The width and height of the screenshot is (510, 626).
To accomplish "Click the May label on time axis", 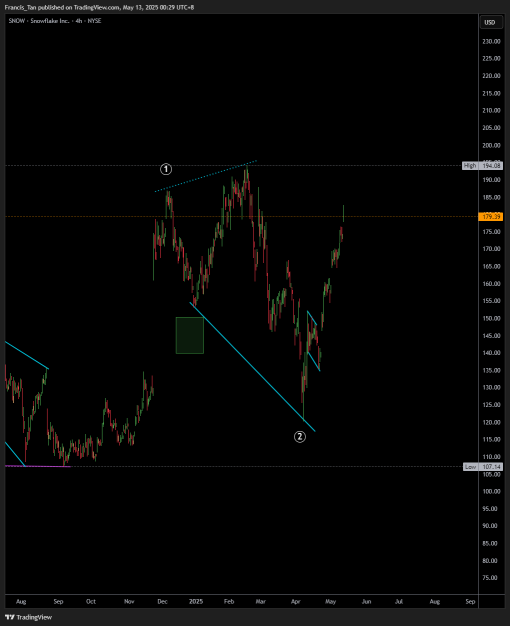I will coord(330,601).
